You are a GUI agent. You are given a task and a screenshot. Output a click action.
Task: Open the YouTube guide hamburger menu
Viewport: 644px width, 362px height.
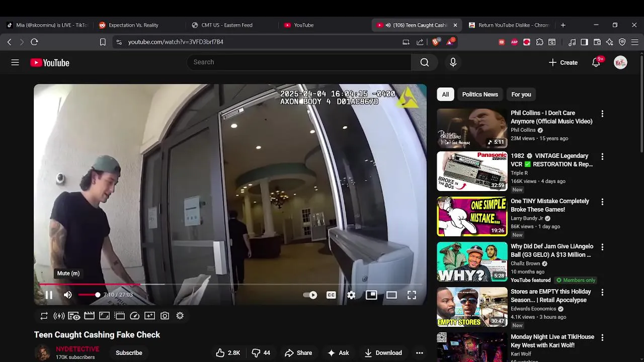click(x=15, y=62)
